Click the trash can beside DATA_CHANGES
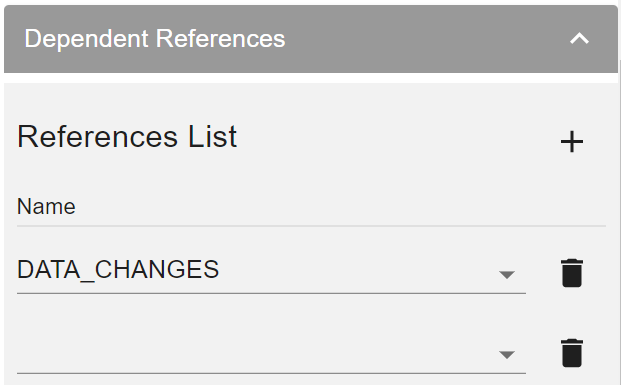The width and height of the screenshot is (621, 385). coord(572,273)
